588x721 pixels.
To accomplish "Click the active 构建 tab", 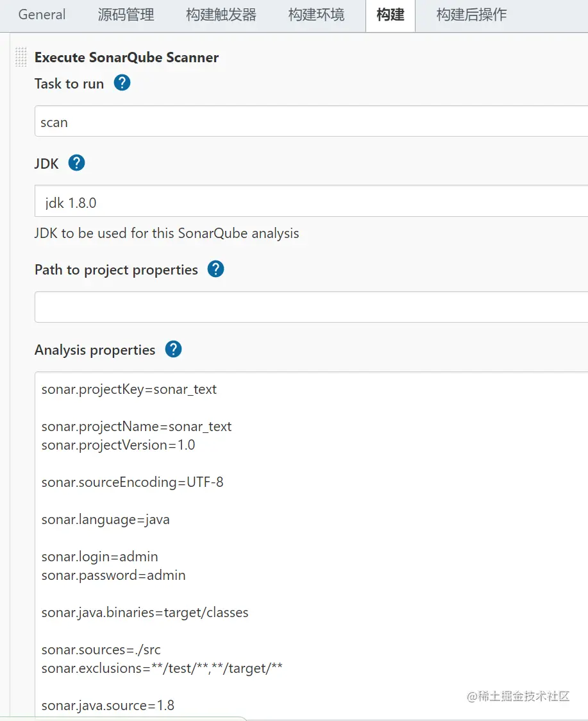I will [x=391, y=15].
